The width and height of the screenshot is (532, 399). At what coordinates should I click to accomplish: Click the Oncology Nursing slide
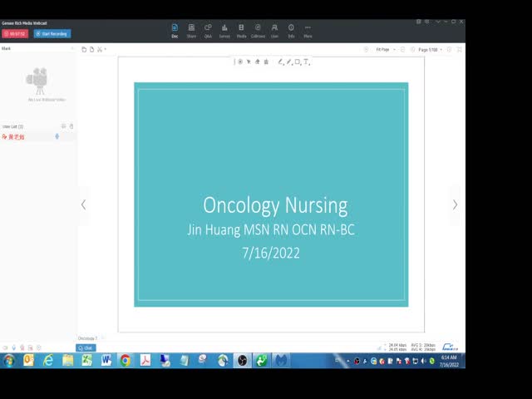click(271, 195)
